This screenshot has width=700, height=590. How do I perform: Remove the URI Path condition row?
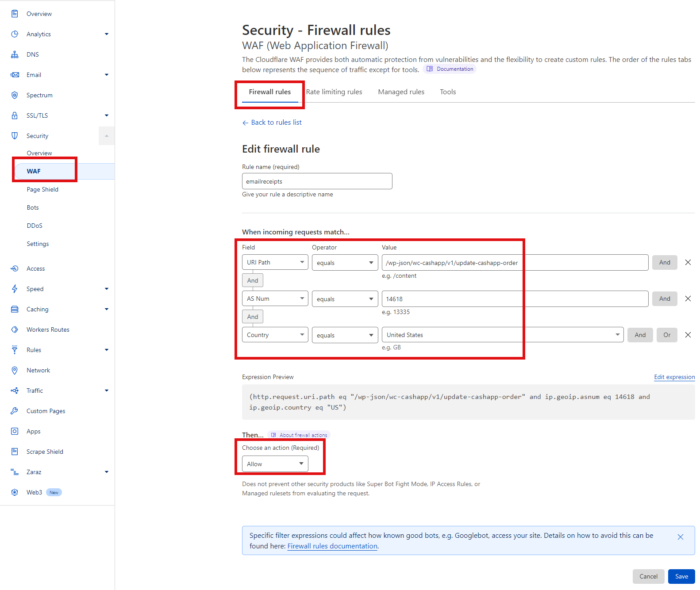(x=688, y=262)
